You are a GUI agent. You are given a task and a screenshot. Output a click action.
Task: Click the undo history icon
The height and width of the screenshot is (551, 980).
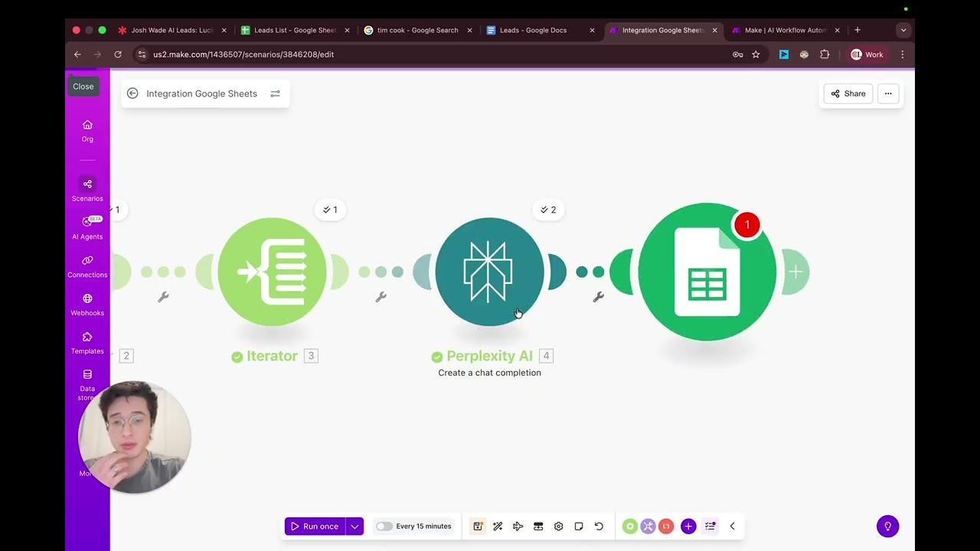coord(599,526)
